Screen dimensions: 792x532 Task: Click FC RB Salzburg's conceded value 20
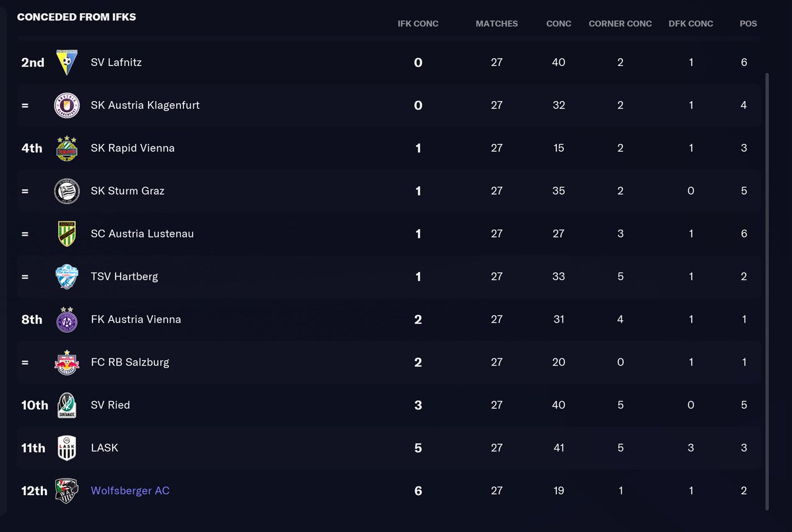click(558, 362)
